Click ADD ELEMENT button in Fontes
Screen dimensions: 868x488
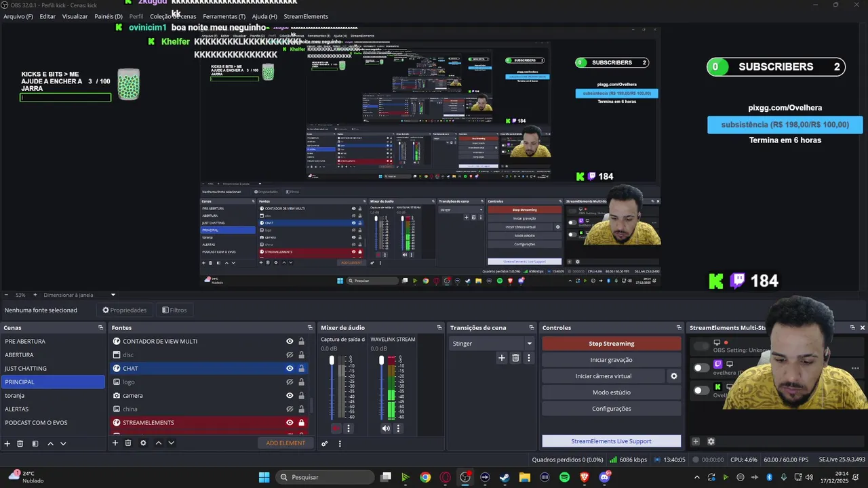[x=285, y=443]
